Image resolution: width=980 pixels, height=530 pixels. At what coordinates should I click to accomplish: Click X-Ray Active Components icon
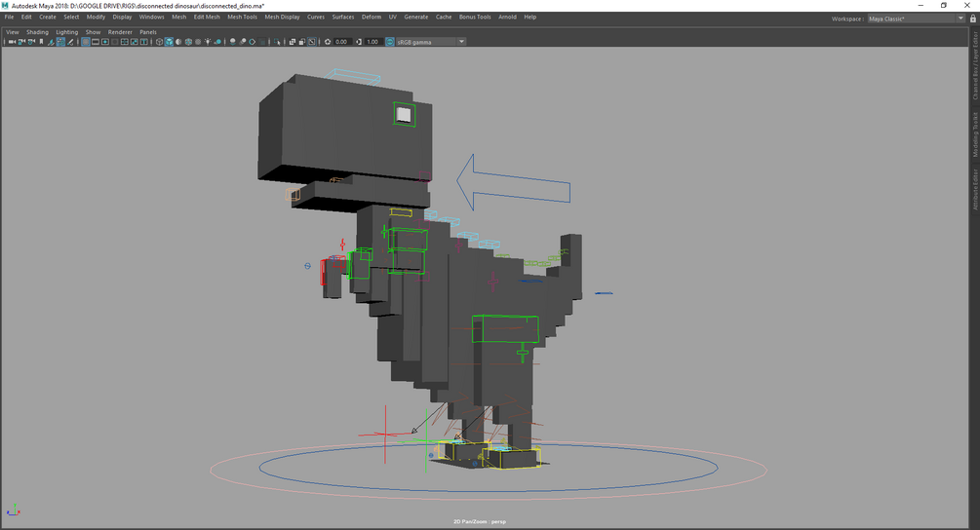(302, 42)
